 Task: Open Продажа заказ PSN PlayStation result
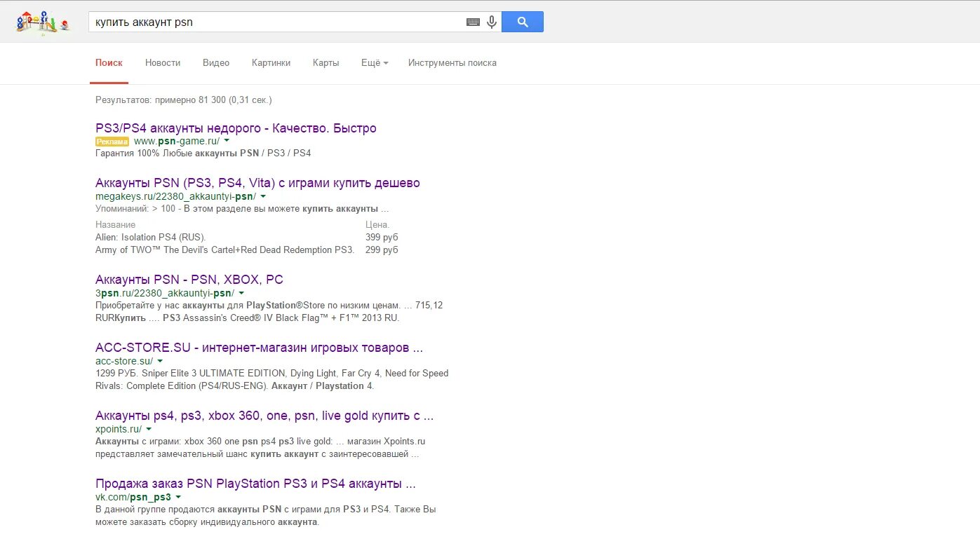(x=255, y=484)
